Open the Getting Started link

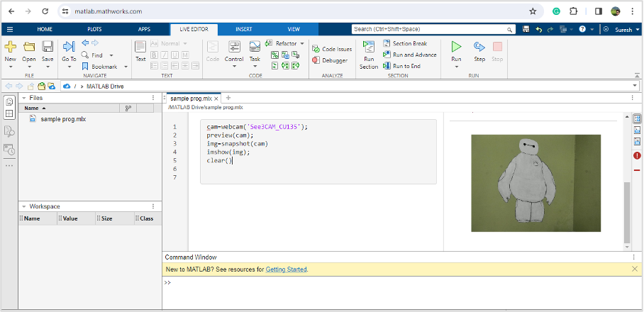coord(287,269)
